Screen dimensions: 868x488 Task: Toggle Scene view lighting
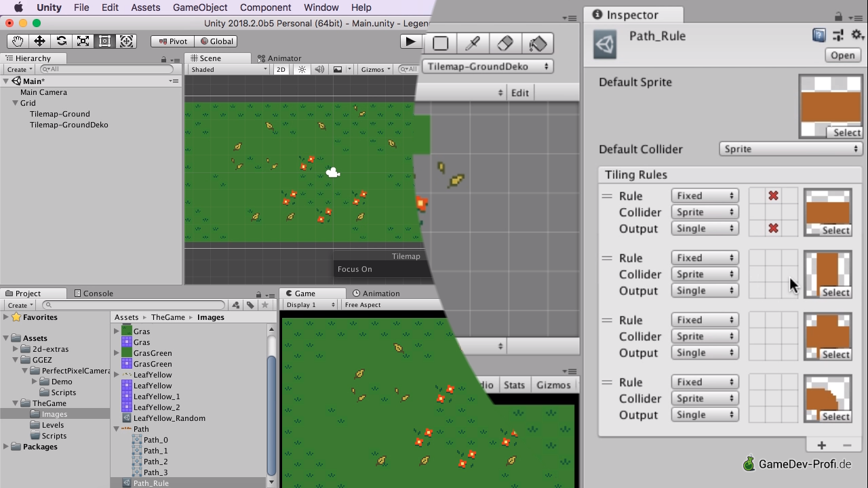[302, 69]
